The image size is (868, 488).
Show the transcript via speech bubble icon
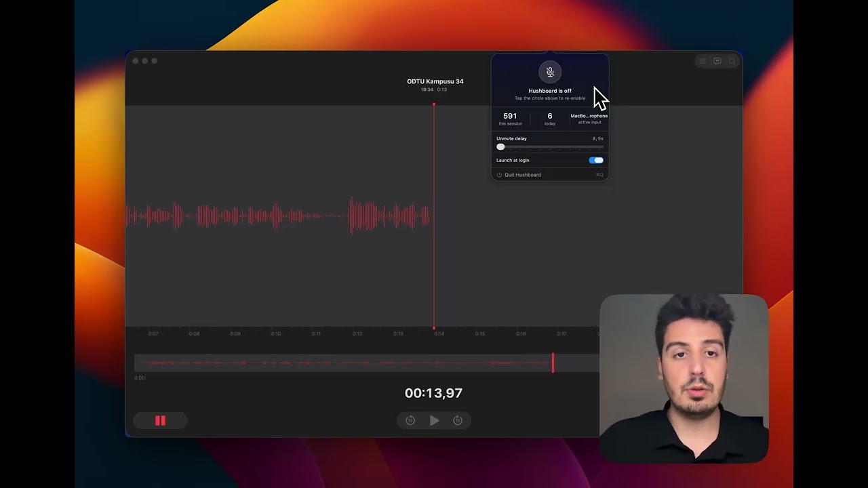[717, 61]
